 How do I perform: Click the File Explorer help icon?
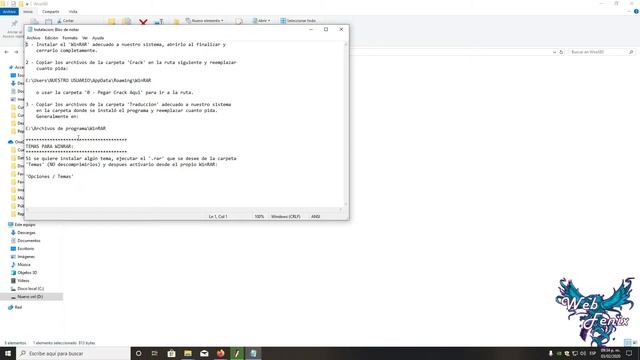636,12
